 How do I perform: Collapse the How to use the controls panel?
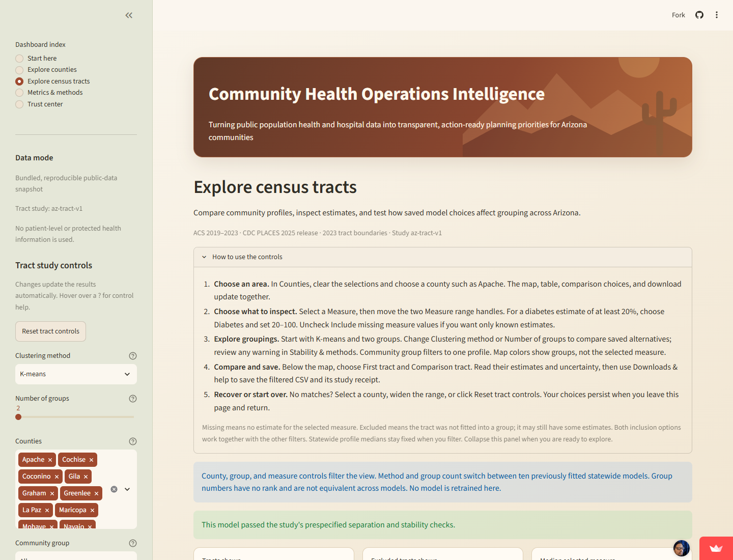(443, 257)
